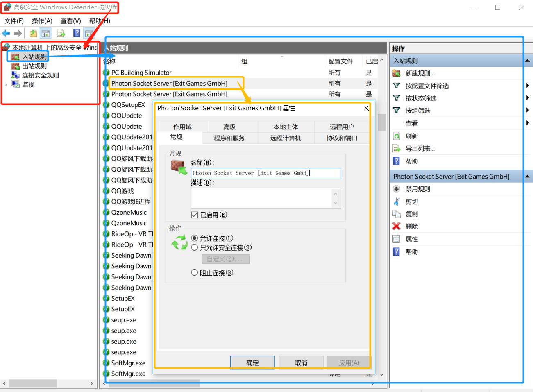Click the rules list scroll-down arrow
This screenshot has height=392, width=533.
(x=382, y=374)
